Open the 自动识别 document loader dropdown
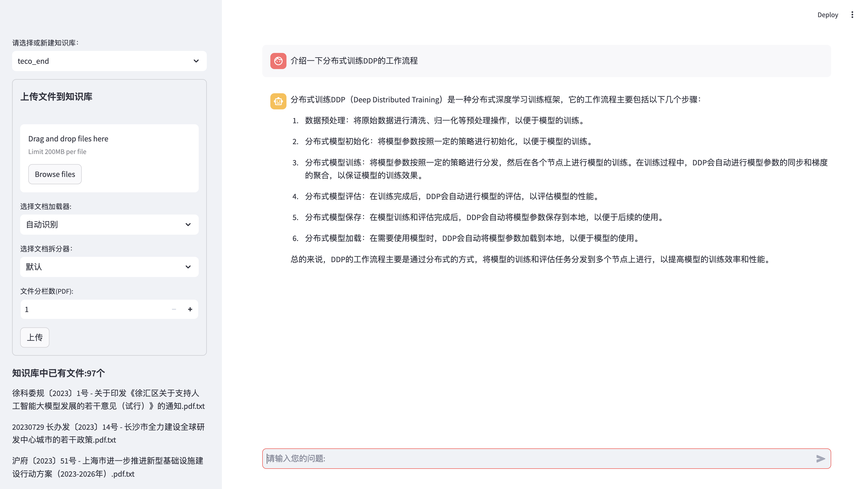Viewport: 868px width, 489px height. tap(109, 225)
